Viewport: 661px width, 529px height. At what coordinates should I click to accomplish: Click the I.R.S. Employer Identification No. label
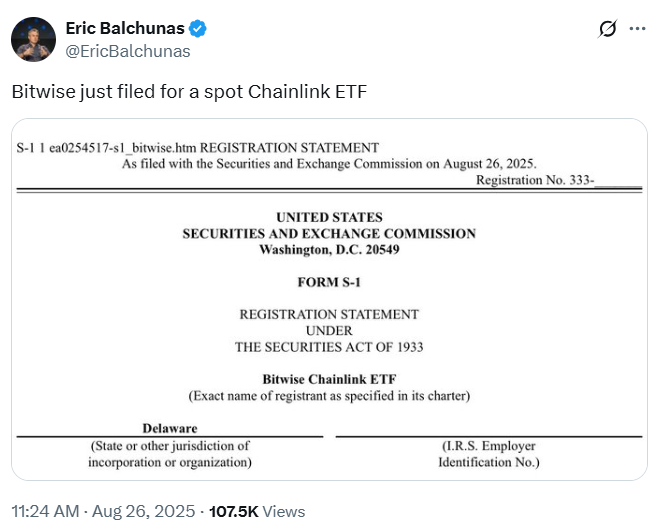(x=488, y=454)
